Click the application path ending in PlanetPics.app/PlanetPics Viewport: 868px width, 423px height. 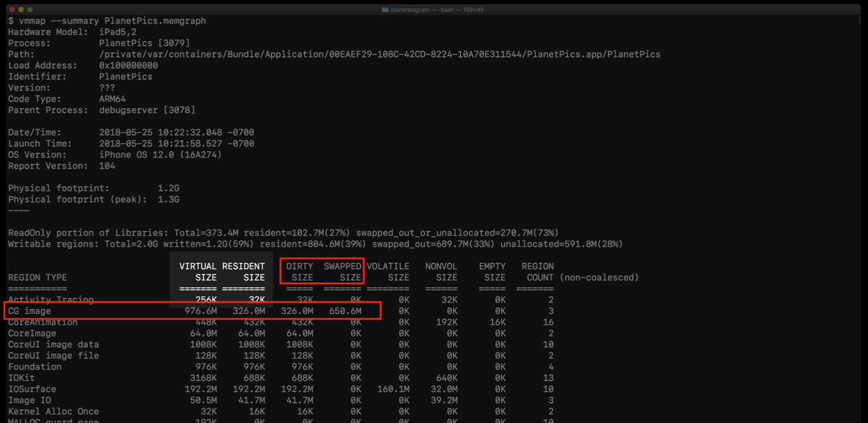tap(380, 55)
